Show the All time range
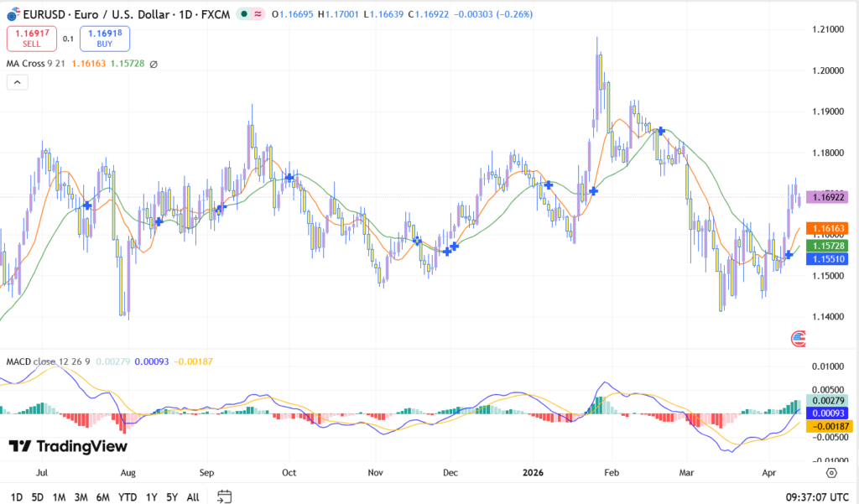The height and width of the screenshot is (504, 859). tap(193, 496)
